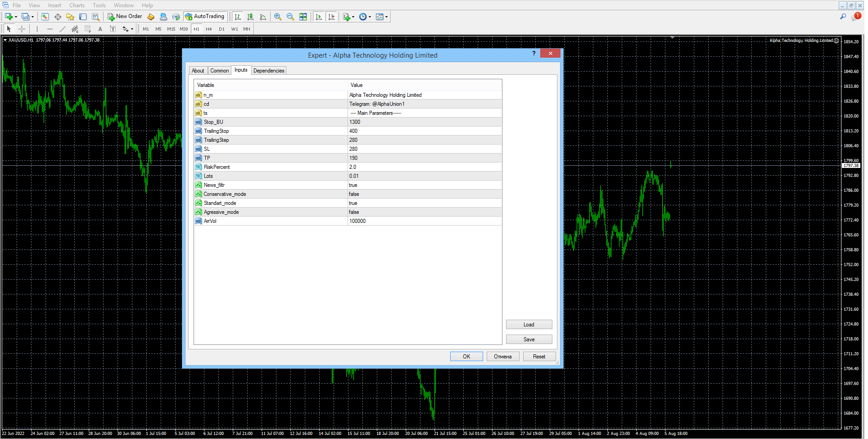Image resolution: width=868 pixels, height=439 pixels.
Task: Select the cursor arrow tool
Action: click(9, 29)
